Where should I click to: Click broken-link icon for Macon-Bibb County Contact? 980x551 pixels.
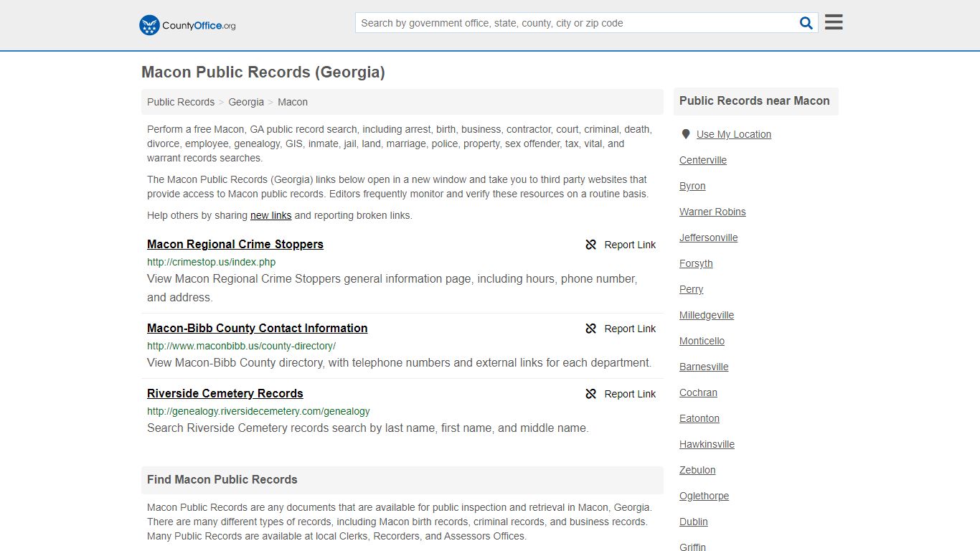[591, 329]
